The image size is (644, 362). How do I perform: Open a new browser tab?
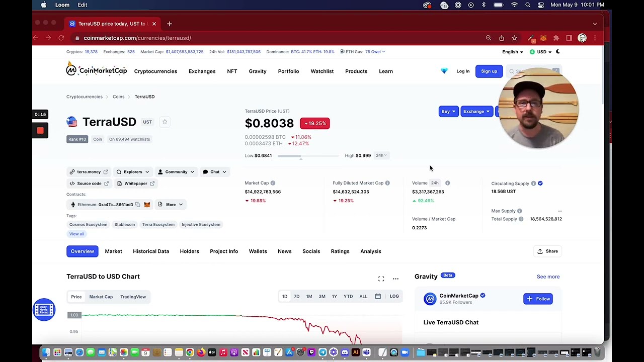tap(169, 24)
